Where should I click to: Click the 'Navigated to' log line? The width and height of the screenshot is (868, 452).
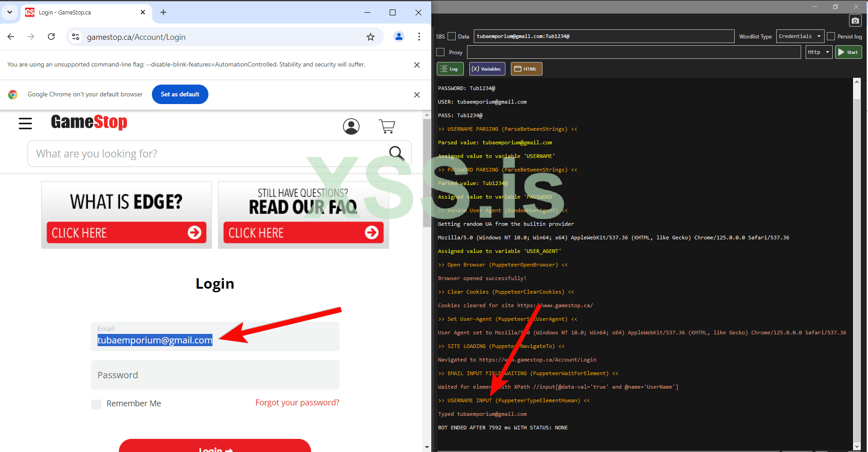[x=517, y=360]
